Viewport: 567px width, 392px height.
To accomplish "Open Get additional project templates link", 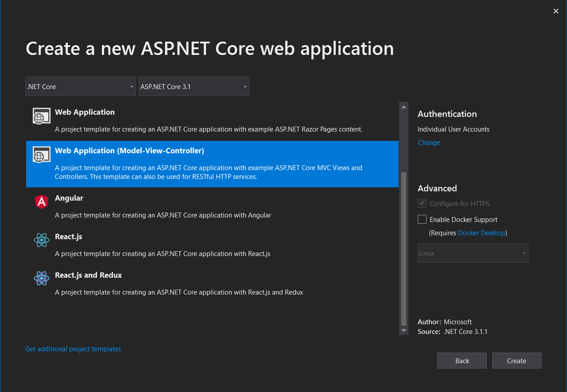I will coord(73,349).
